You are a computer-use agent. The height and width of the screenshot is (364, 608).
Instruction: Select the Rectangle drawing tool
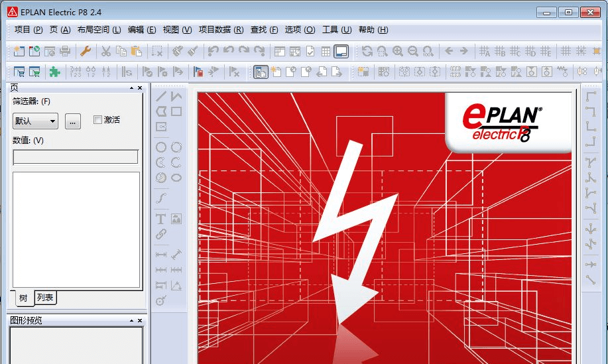(176, 111)
